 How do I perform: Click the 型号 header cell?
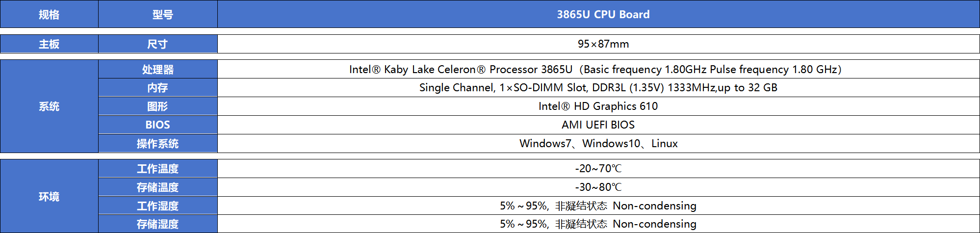(158, 14)
